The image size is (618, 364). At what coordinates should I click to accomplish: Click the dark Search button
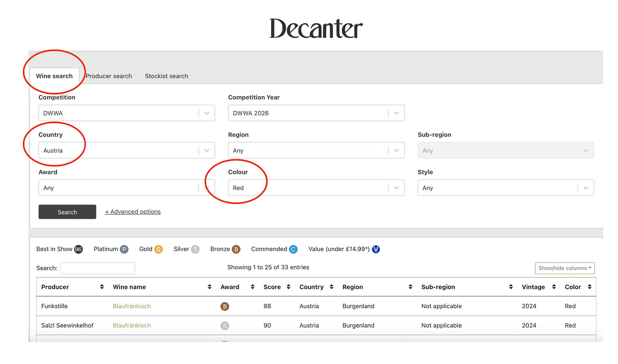coord(67,212)
